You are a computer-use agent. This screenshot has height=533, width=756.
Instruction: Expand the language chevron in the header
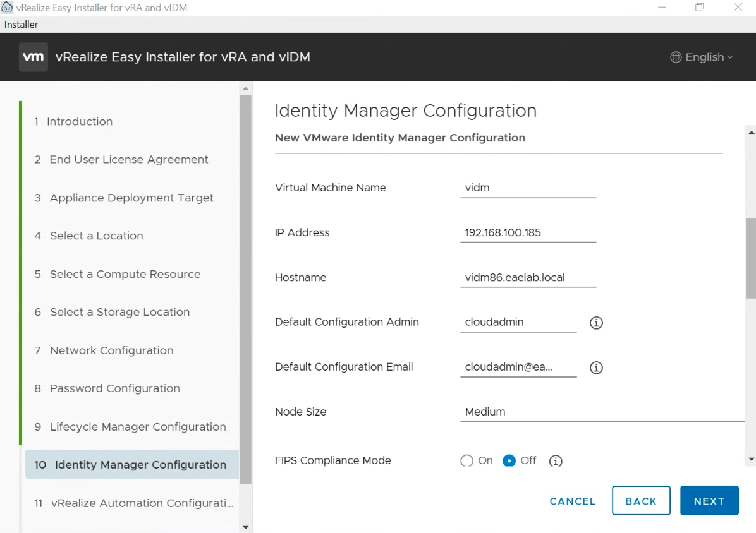tap(731, 57)
